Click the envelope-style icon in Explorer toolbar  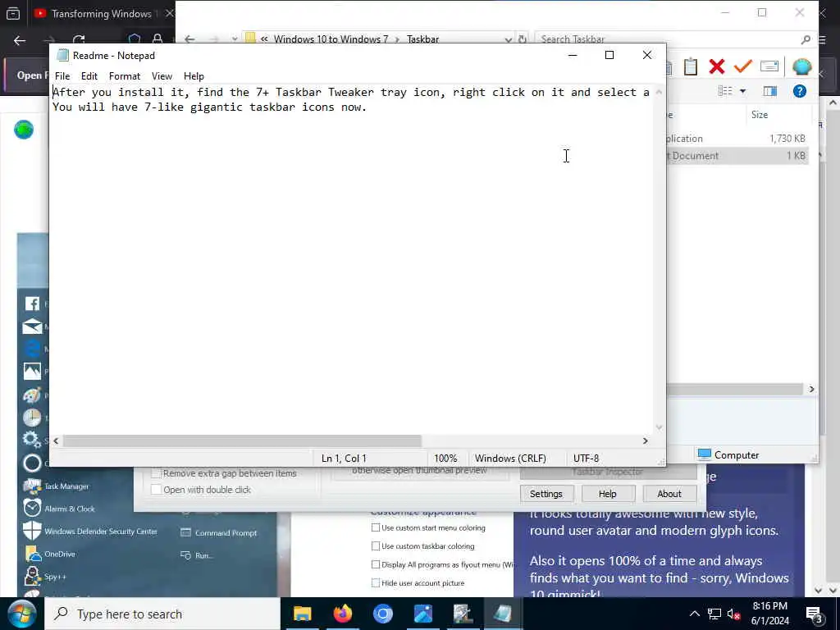click(769, 66)
